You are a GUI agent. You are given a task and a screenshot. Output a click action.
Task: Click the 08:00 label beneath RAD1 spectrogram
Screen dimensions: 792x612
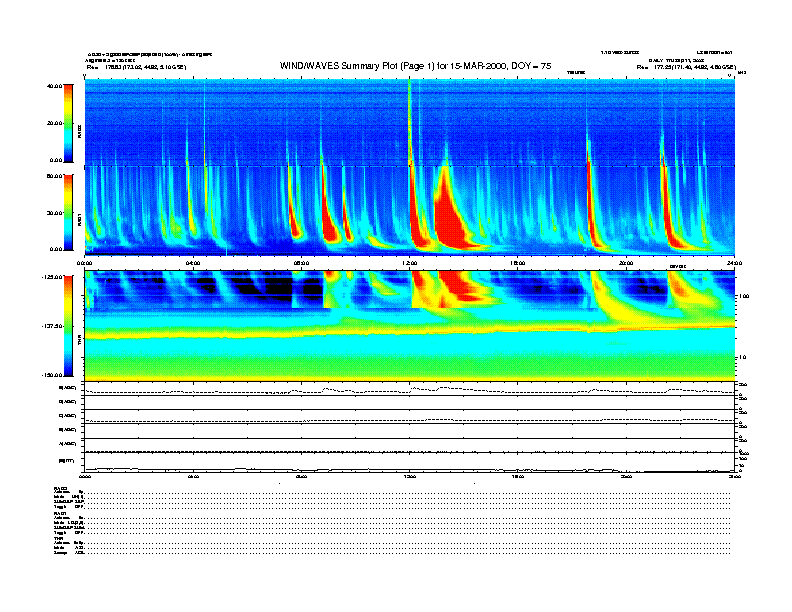tap(301, 262)
